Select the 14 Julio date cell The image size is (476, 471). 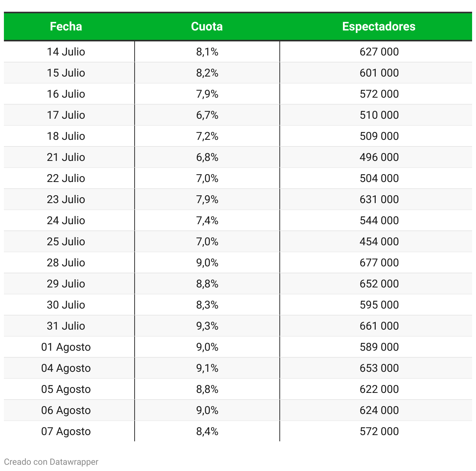66,52
